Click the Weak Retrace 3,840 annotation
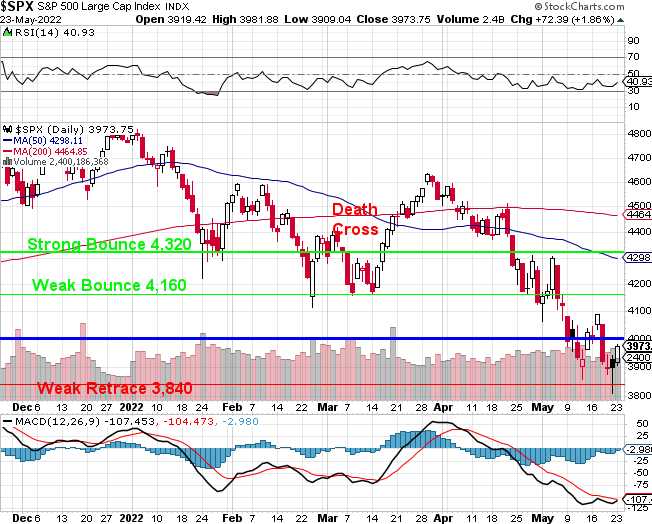 [x=101, y=388]
